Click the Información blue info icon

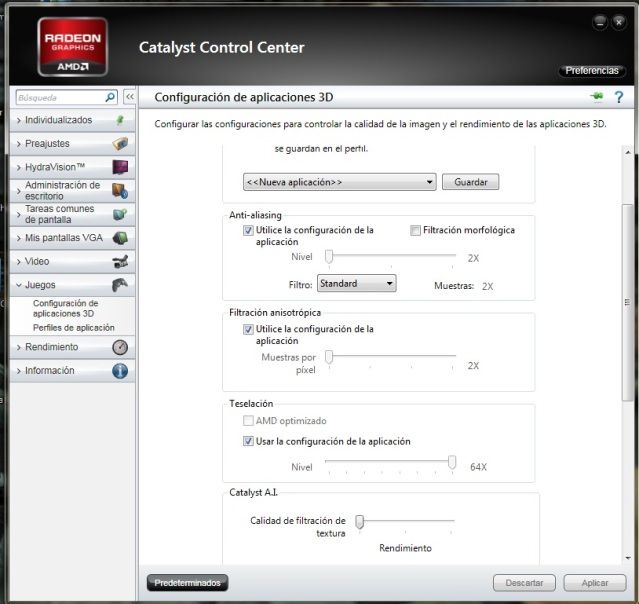point(120,371)
